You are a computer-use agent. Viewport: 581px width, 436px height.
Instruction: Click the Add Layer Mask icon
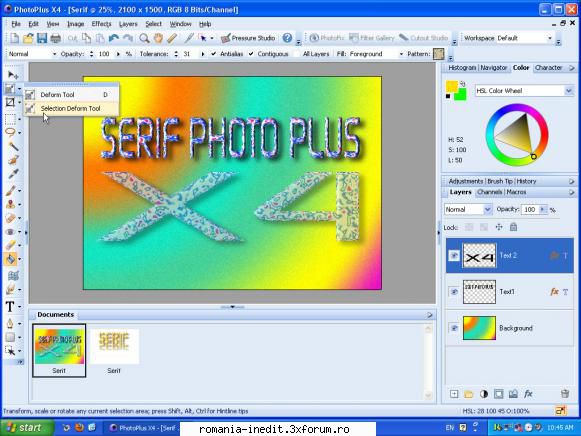(x=498, y=394)
